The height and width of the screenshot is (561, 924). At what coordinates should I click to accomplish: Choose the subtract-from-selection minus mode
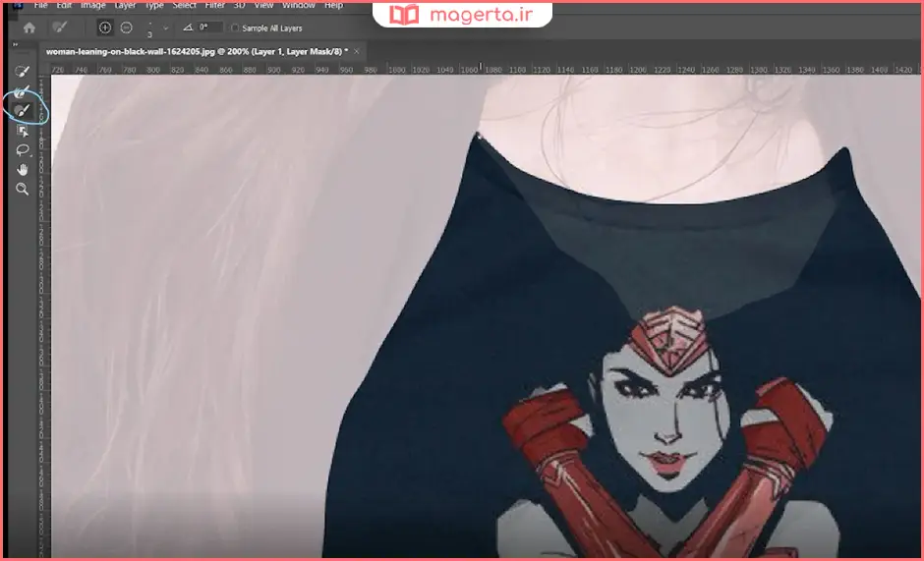tap(126, 28)
